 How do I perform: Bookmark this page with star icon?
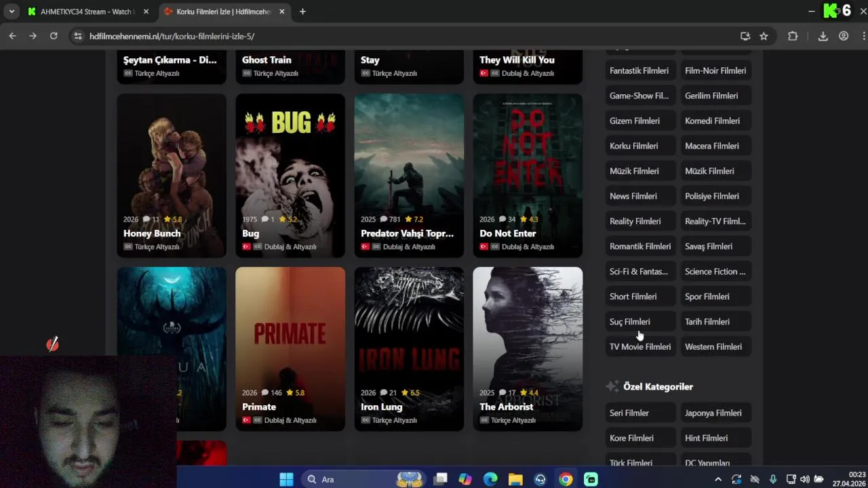click(x=764, y=36)
